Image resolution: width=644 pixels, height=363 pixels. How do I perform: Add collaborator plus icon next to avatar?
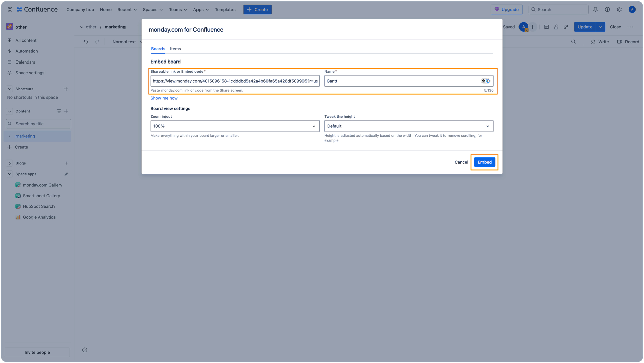[x=532, y=27]
